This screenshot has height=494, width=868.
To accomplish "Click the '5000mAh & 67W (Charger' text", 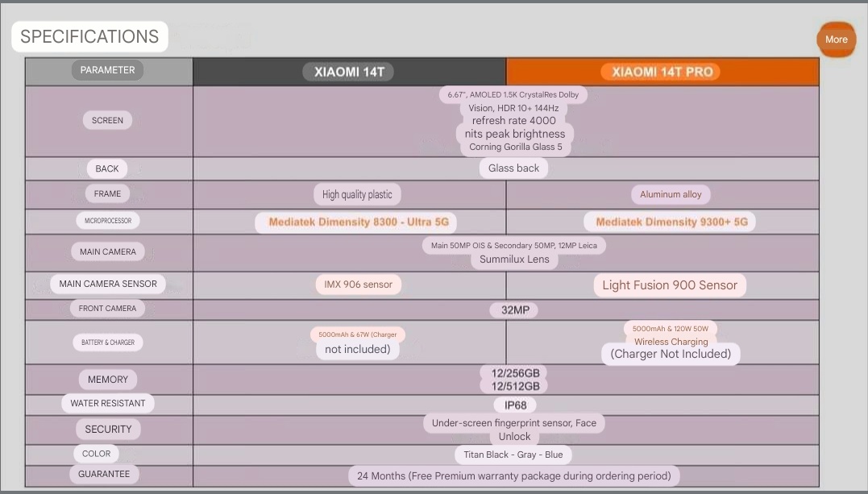I will click(x=358, y=334).
